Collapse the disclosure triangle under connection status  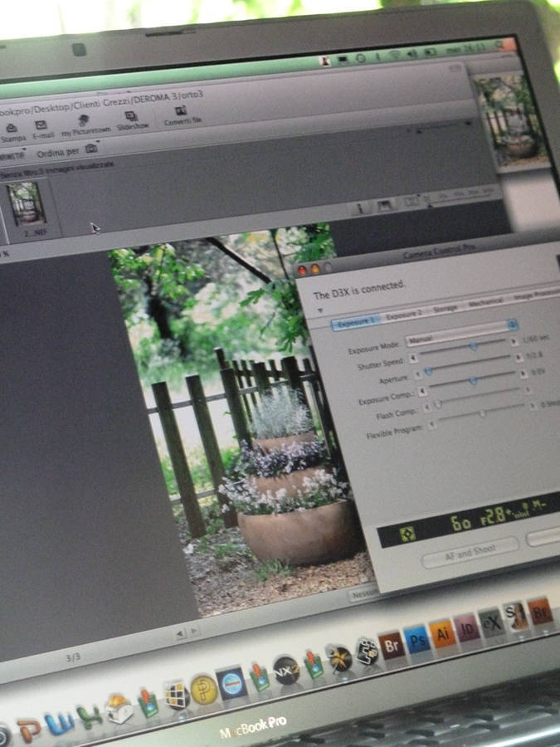click(x=321, y=310)
